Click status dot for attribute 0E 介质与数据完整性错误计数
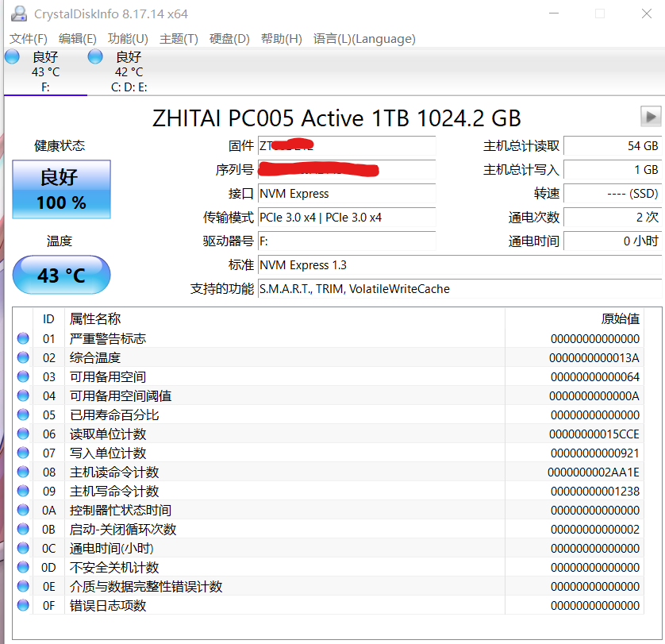Screen dimensions: 665x644 pyautogui.click(x=23, y=586)
